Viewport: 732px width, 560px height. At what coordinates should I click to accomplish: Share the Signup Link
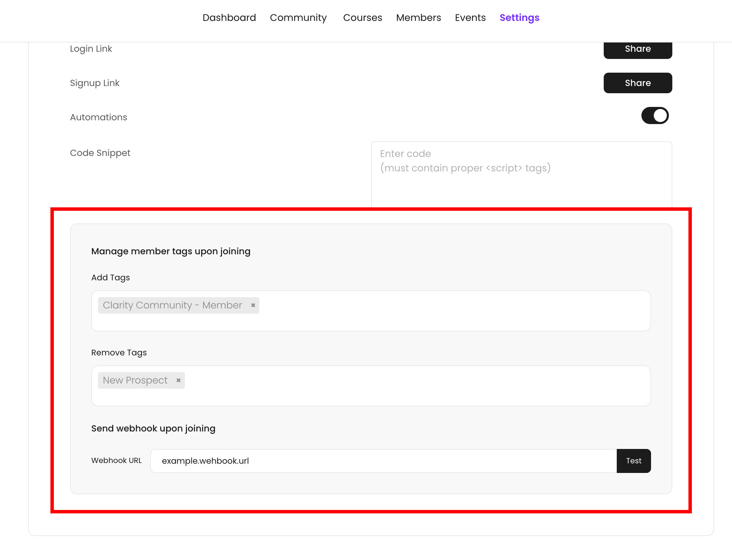[637, 83]
